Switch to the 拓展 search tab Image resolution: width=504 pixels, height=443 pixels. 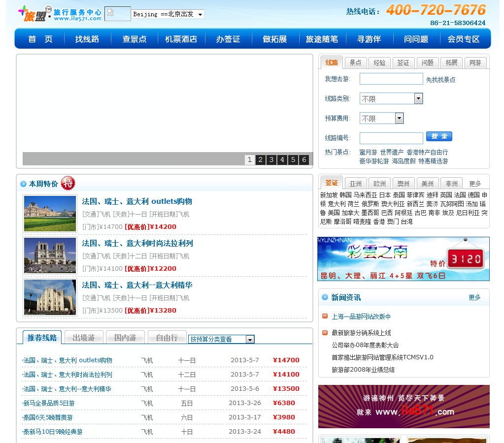tap(452, 63)
